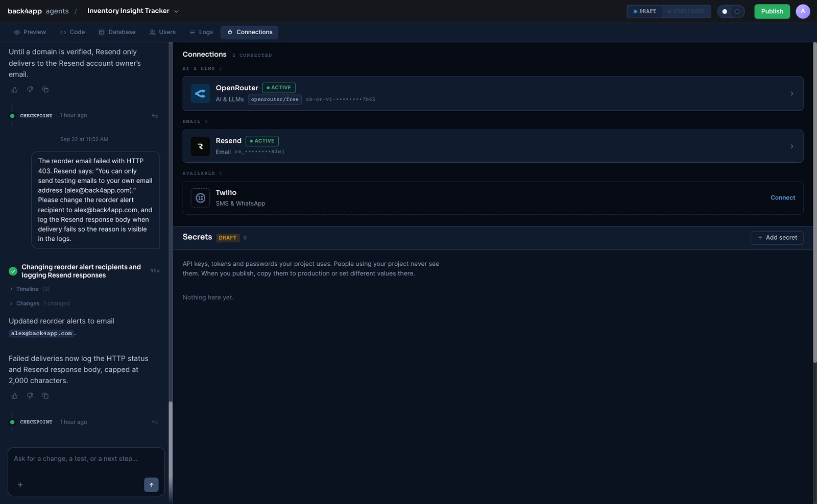Switch environment to Published
The height and width of the screenshot is (504, 817).
686,11
